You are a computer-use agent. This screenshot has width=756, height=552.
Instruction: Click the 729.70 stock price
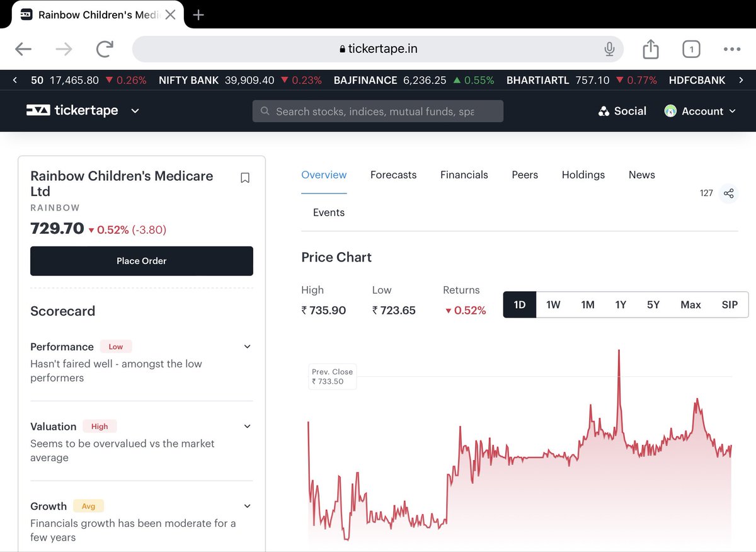[57, 229]
